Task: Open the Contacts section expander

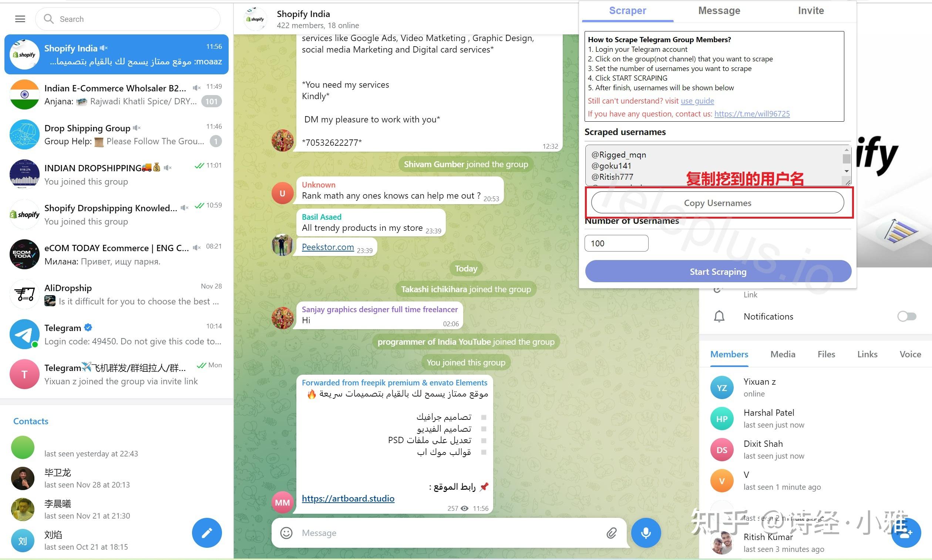Action: pos(30,420)
